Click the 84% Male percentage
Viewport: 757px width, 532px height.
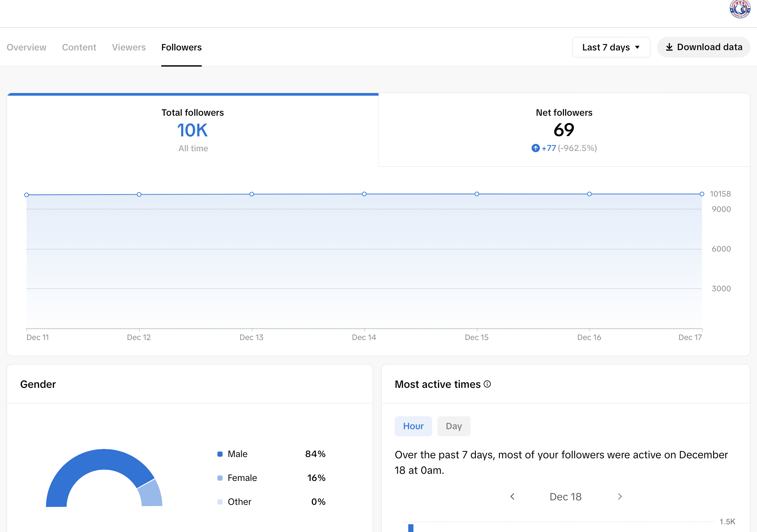coord(315,454)
